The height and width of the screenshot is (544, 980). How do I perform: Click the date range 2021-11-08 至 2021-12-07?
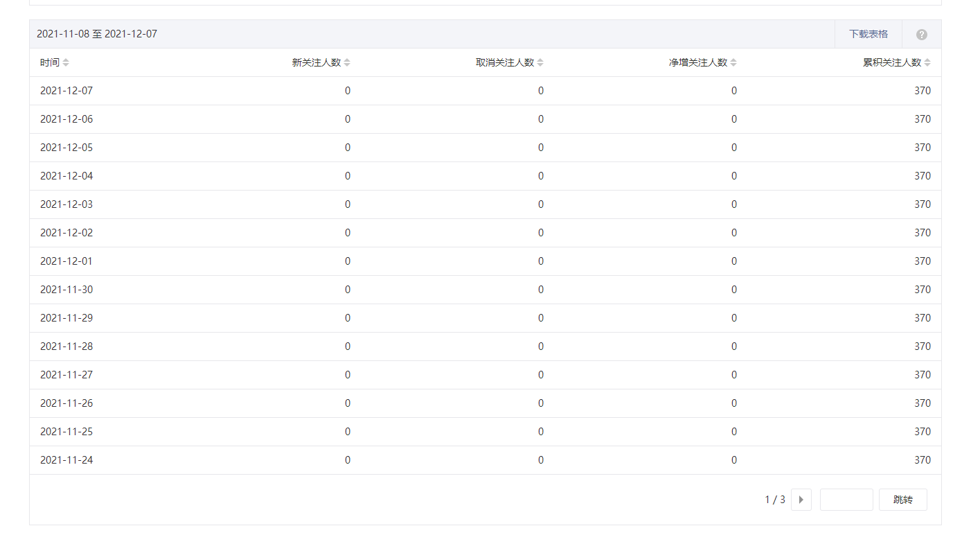[x=97, y=34]
